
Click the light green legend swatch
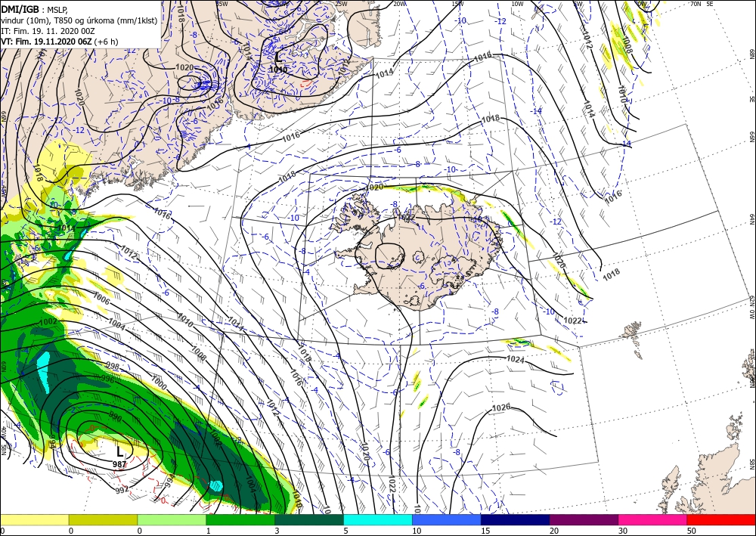click(172, 519)
